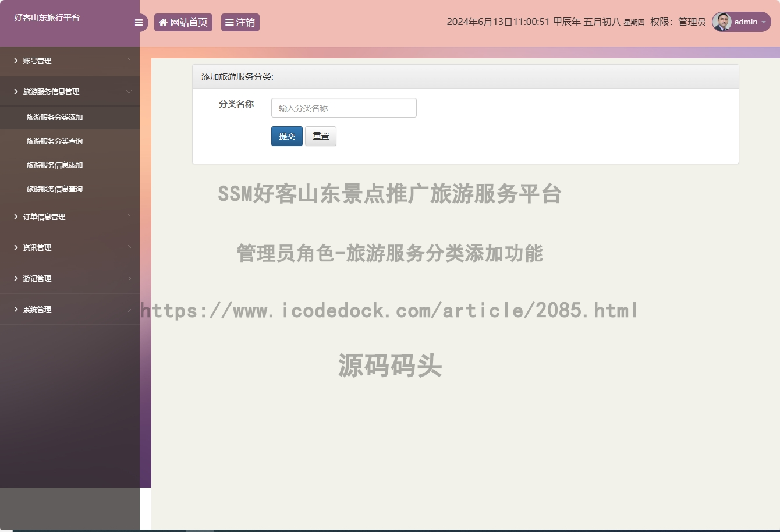Collapse the 旅游服务信息管理 menu
The width and height of the screenshot is (780, 532).
coord(70,91)
